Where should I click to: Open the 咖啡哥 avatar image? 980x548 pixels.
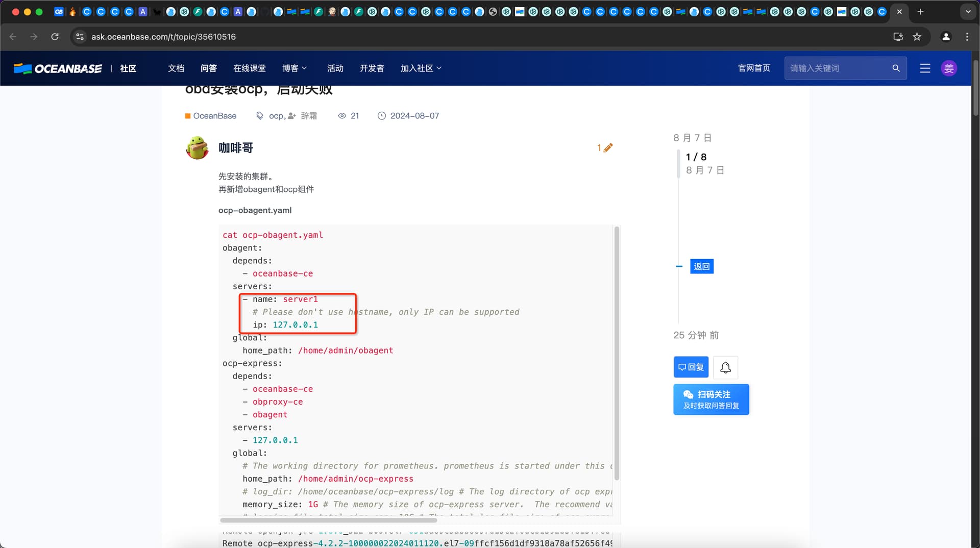198,148
